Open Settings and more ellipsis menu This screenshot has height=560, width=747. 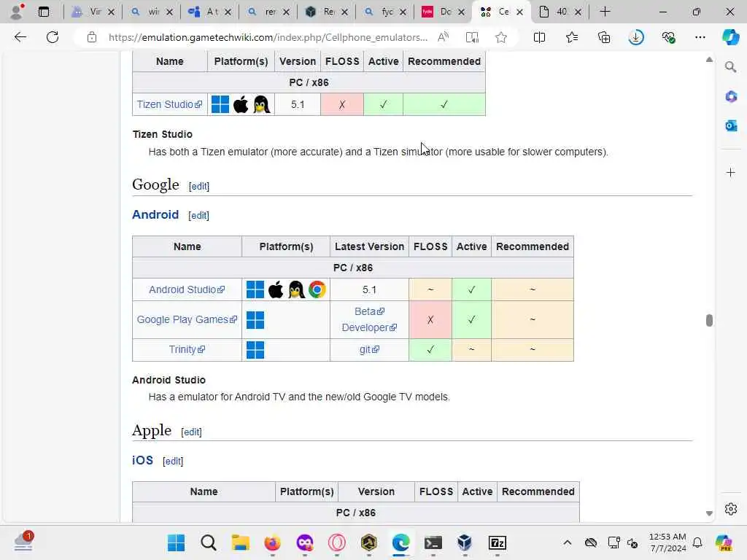700,37
